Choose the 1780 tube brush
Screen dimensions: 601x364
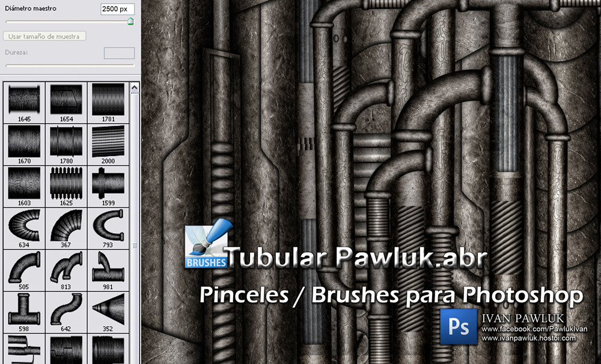[66, 144]
